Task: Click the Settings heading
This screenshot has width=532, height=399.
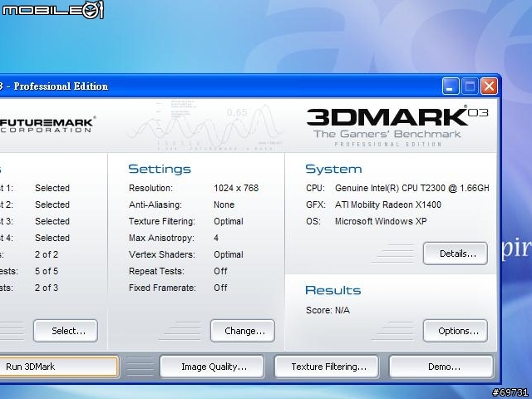Action: pyautogui.click(x=160, y=169)
